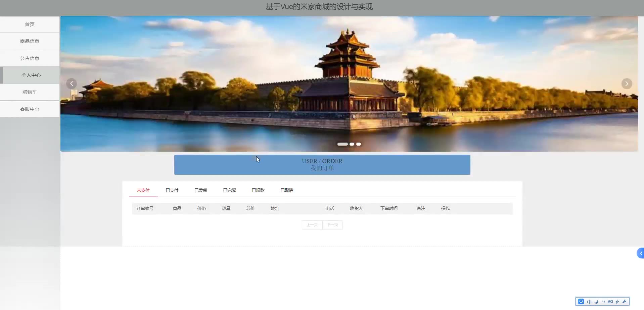644x310 pixels.
Task: Click the palace banner image
Action: point(349,84)
